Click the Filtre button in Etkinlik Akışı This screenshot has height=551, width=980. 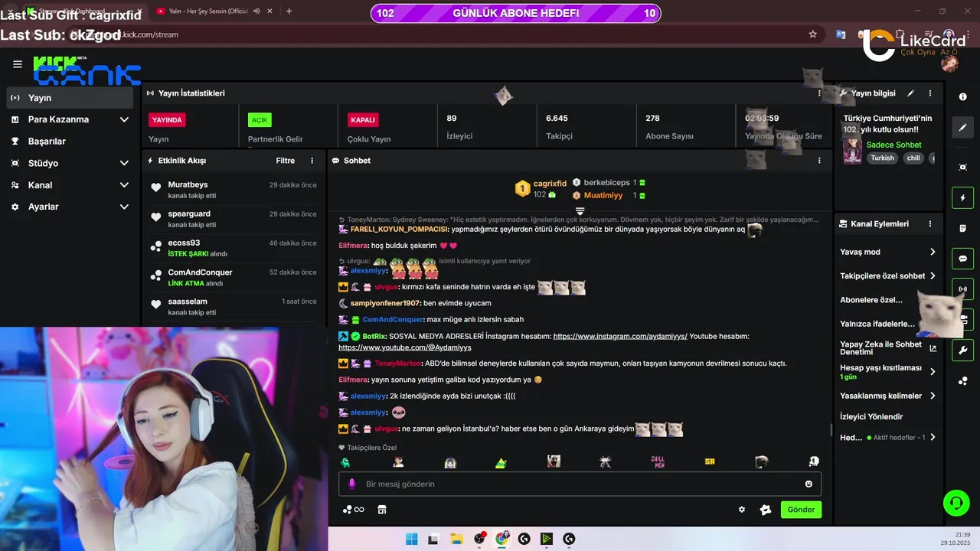coord(286,161)
